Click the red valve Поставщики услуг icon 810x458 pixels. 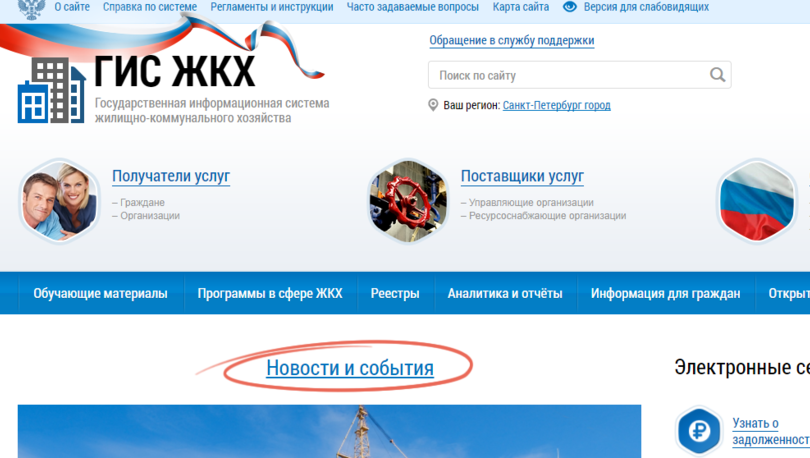[408, 200]
